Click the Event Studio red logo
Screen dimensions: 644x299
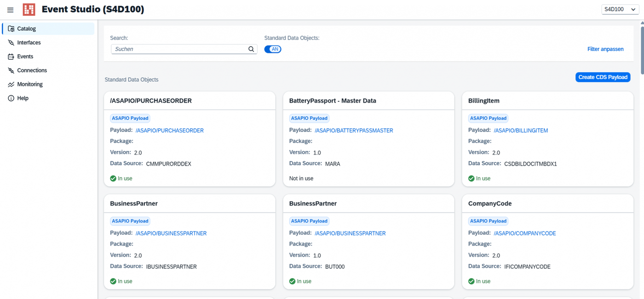(x=29, y=9)
